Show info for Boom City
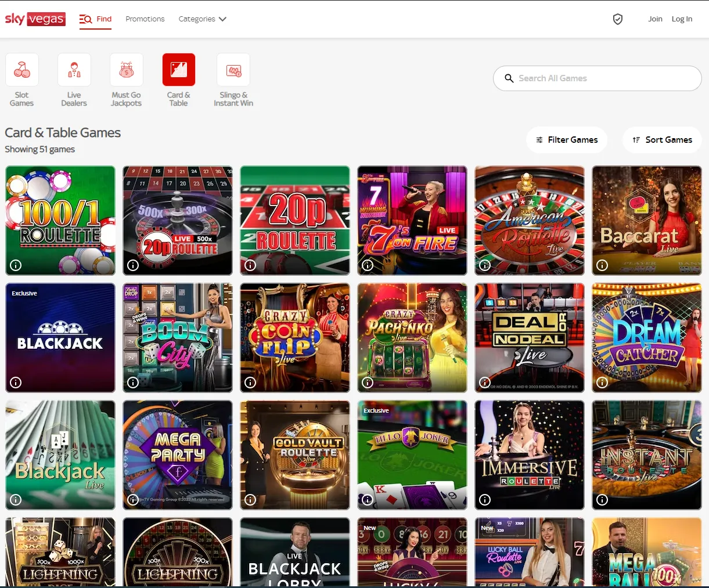 click(133, 383)
